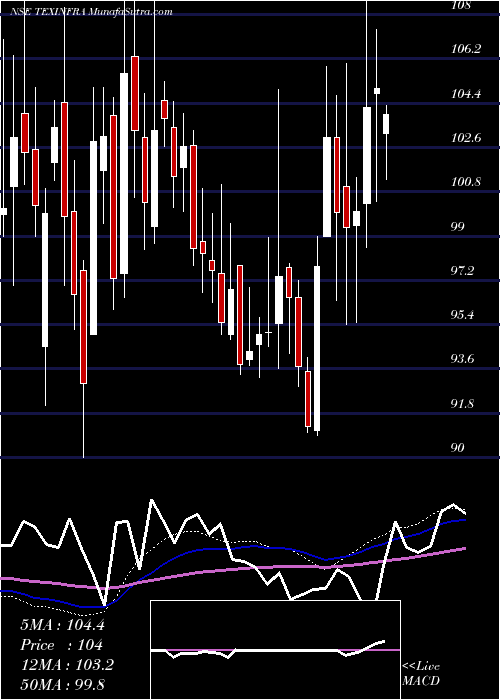Viewport: 500px width, 700px height.
Task: Click the 90 price axis label
Action: 458,448
